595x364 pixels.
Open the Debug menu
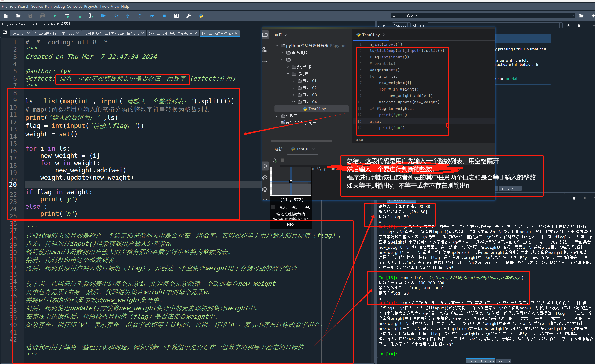[59, 7]
